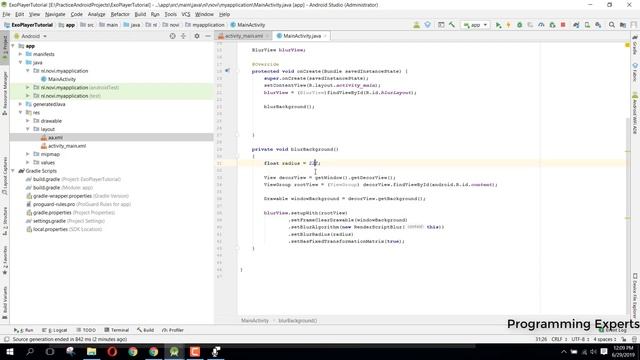The image size is (640, 360).
Task: Run the app with the green play icon
Action: click(498, 25)
